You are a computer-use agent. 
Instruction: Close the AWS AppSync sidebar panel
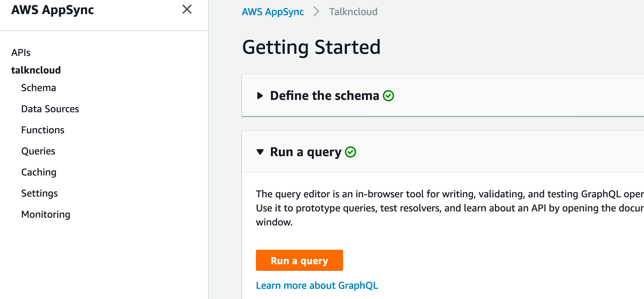(x=187, y=9)
